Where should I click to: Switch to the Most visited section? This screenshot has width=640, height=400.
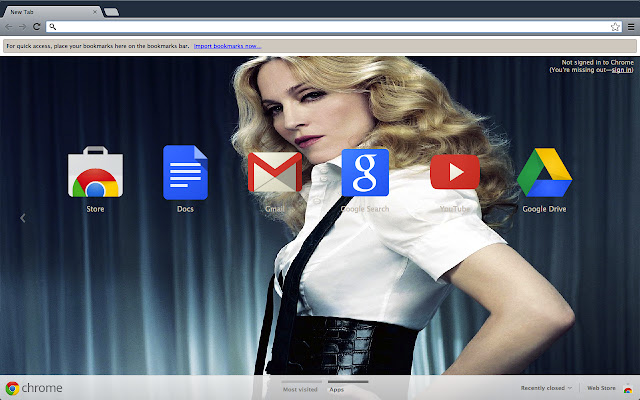click(300, 389)
